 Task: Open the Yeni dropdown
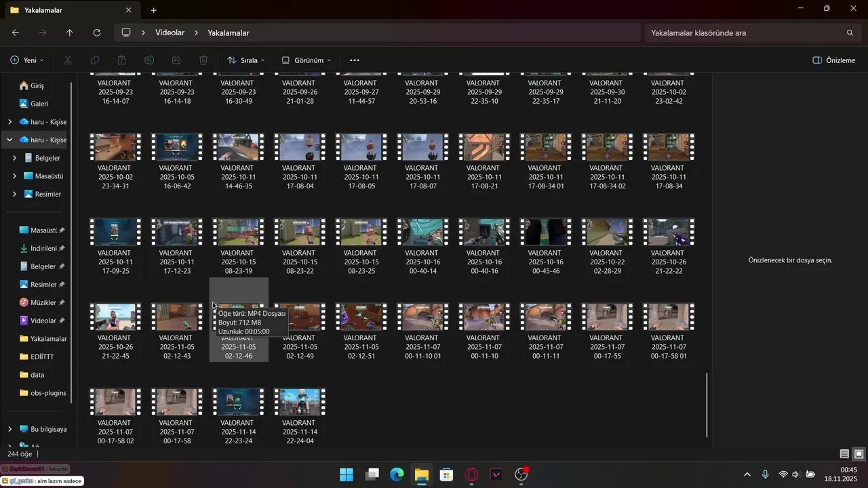(x=27, y=60)
